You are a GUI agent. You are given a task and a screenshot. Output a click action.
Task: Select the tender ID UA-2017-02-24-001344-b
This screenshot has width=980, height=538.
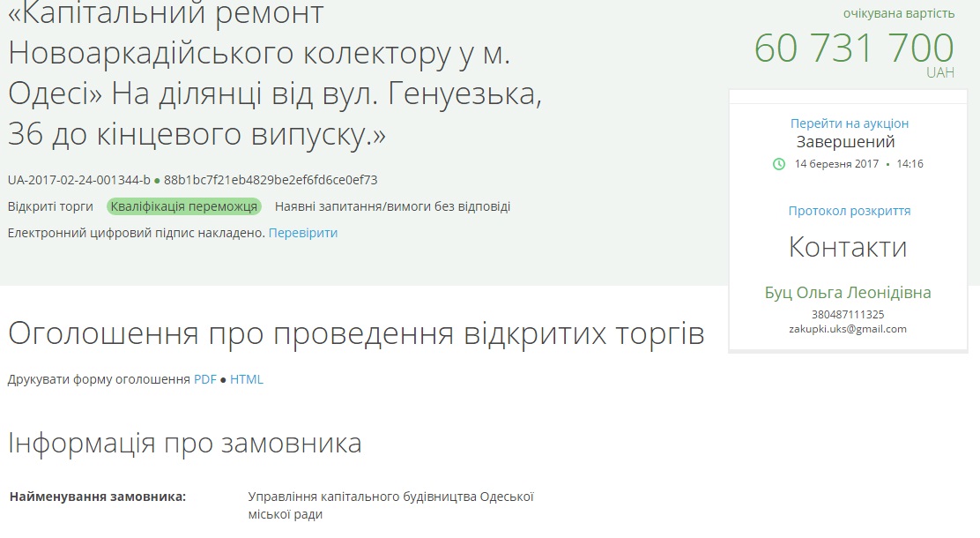tap(79, 180)
